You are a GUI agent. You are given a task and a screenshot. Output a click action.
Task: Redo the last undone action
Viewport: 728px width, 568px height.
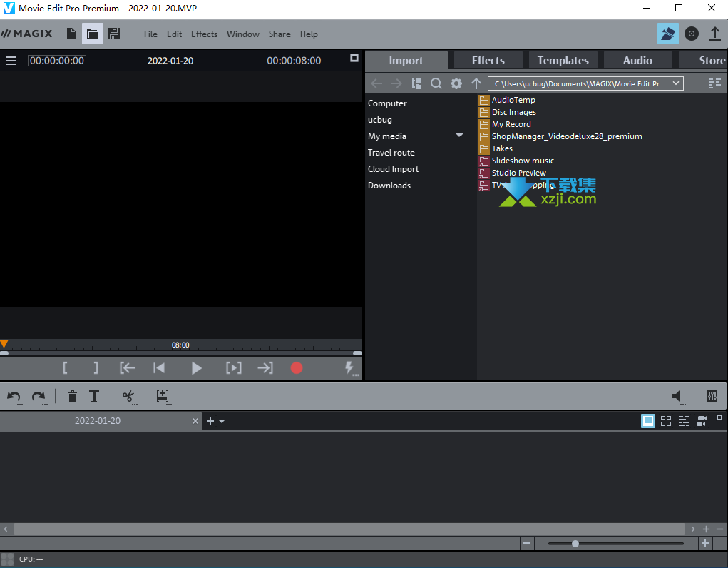39,397
